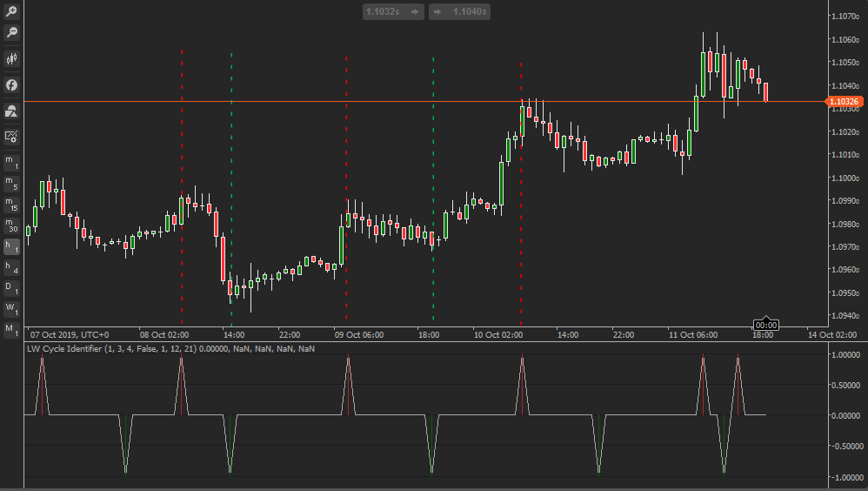Choose the M1 monthly timeframe
The width and height of the screenshot is (868, 491).
(11, 330)
